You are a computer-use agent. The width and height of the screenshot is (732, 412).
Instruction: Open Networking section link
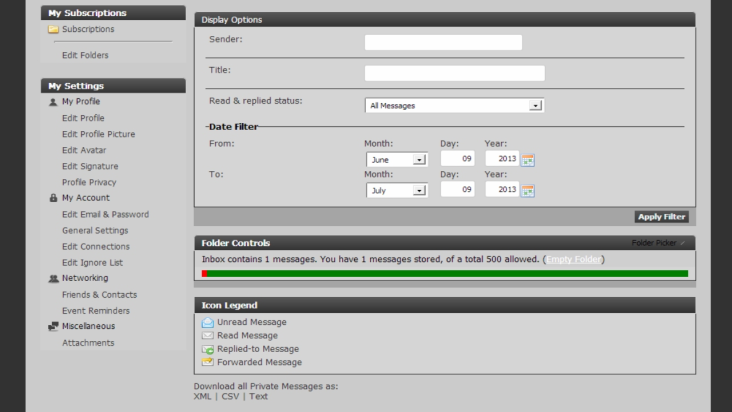[x=85, y=278]
